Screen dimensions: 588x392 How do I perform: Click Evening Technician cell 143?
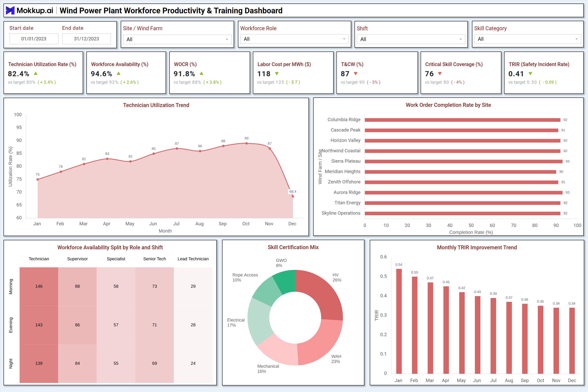coord(39,325)
